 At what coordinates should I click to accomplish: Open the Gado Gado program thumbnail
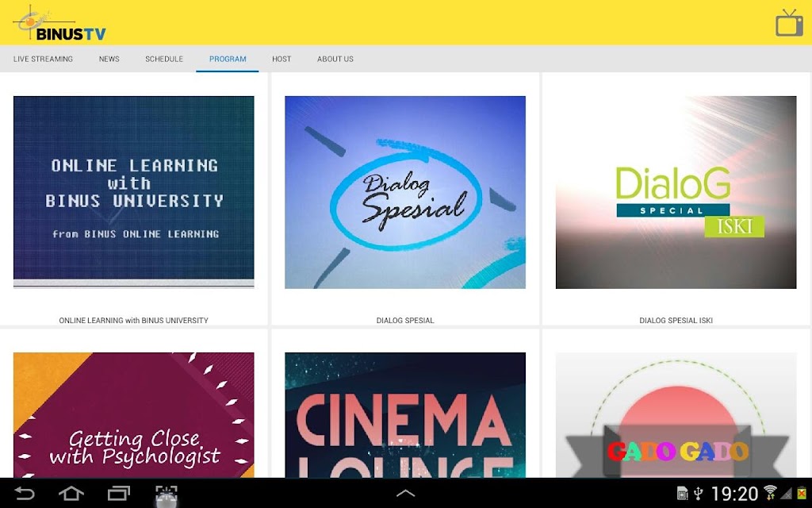point(676,414)
